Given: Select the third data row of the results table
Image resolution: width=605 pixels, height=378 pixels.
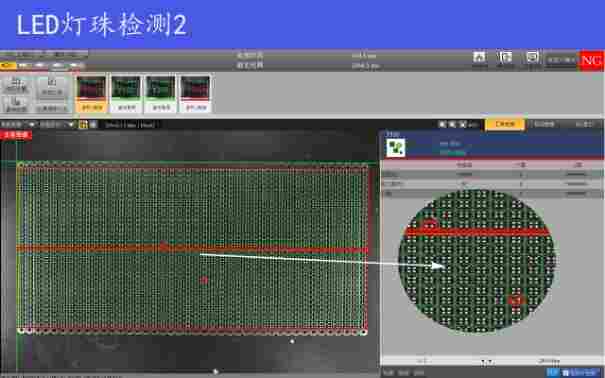Looking at the screenshot, I should click(492, 194).
